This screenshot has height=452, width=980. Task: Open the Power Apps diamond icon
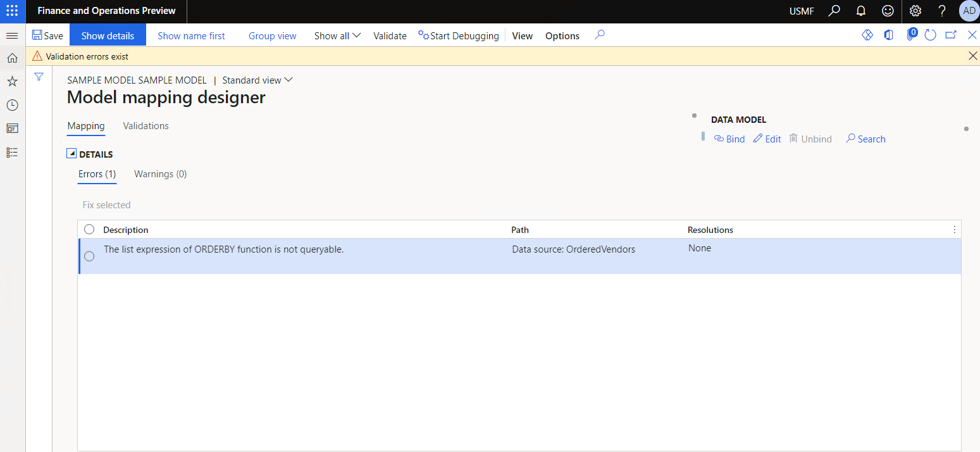tap(867, 35)
